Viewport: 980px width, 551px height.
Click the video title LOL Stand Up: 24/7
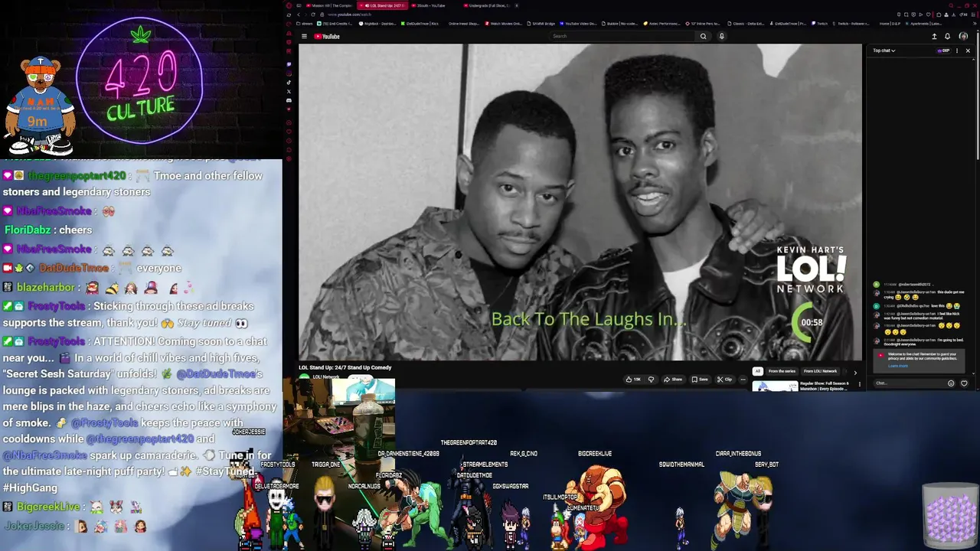pos(345,367)
